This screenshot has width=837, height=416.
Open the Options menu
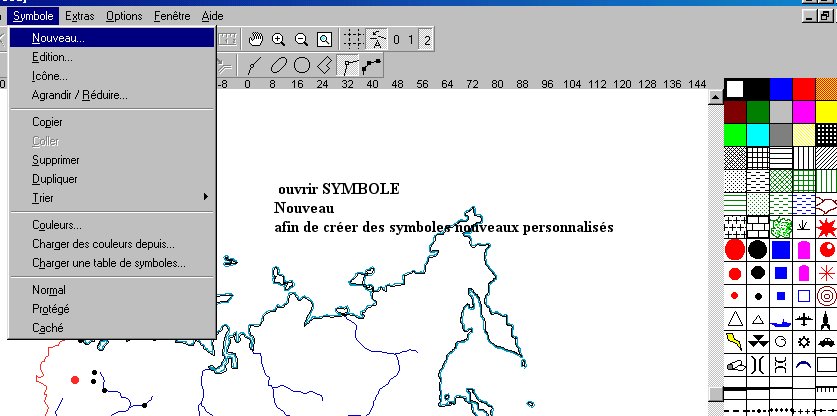click(124, 16)
